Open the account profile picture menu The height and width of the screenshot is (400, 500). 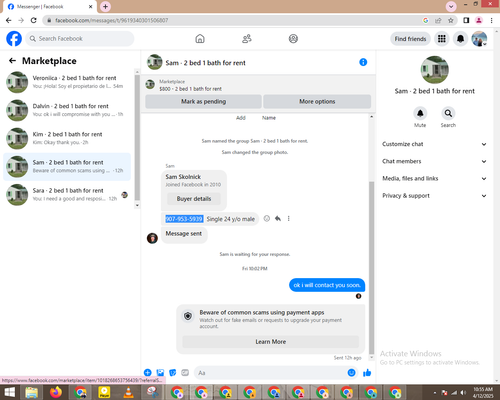(x=479, y=39)
